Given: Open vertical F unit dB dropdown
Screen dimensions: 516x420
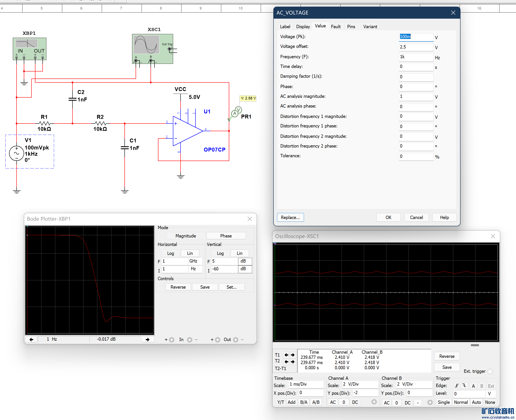Looking at the screenshot, I should pyautogui.click(x=245, y=261).
